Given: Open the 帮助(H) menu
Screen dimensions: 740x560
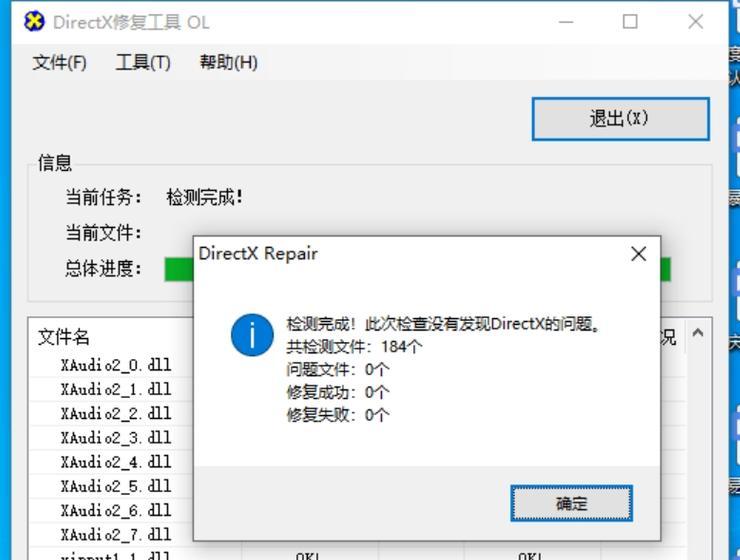Looking at the screenshot, I should click(x=228, y=62).
